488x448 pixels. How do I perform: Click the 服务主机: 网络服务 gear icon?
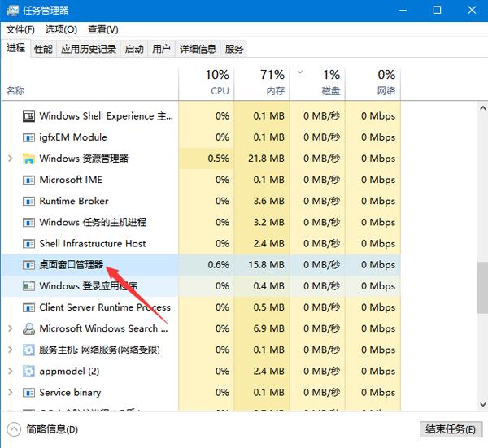(28, 350)
